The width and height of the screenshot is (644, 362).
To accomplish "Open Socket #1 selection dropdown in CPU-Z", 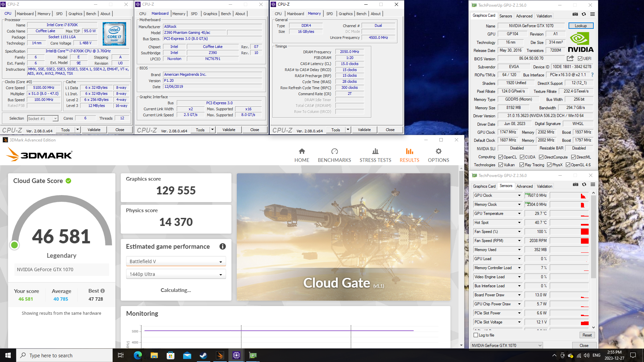I will point(43,119).
